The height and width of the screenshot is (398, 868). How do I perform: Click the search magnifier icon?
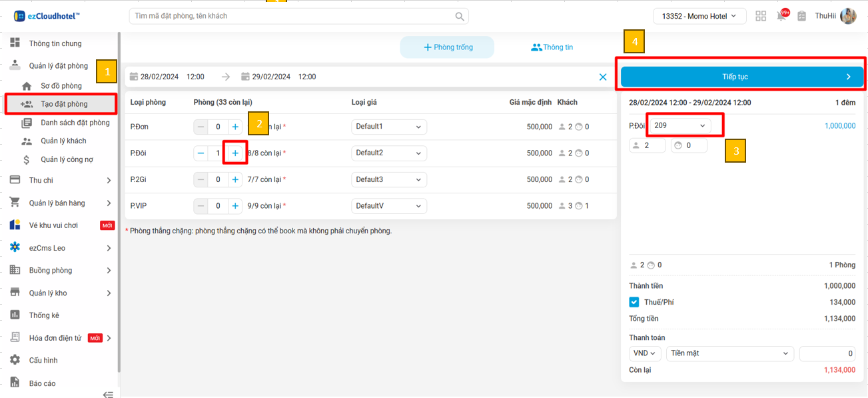(460, 16)
